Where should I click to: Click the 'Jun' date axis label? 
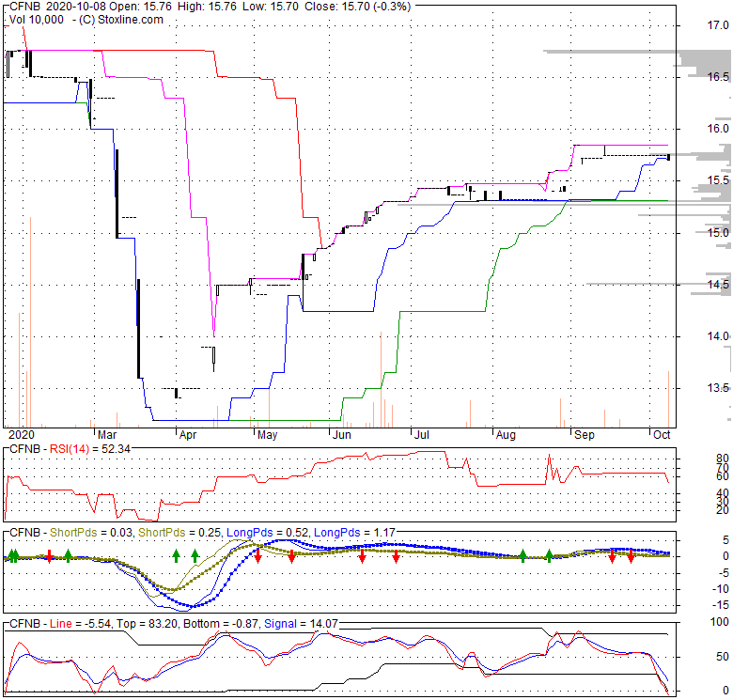pyautogui.click(x=342, y=435)
